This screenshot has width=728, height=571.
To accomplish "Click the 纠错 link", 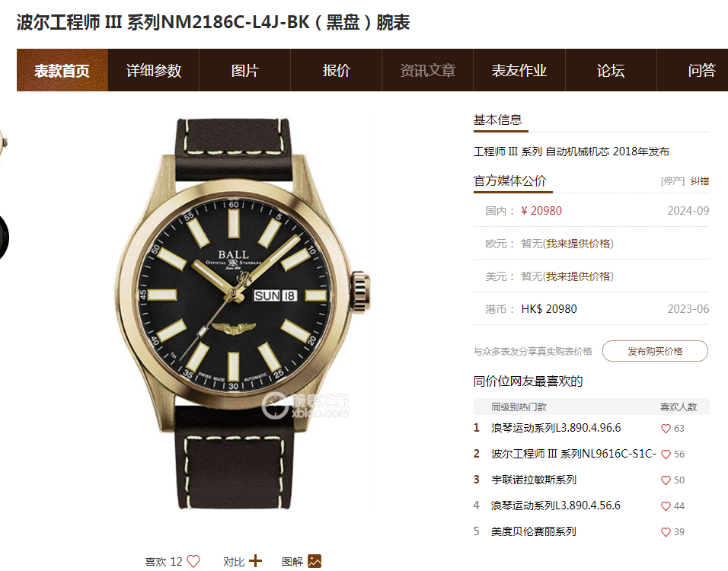I will [700, 181].
